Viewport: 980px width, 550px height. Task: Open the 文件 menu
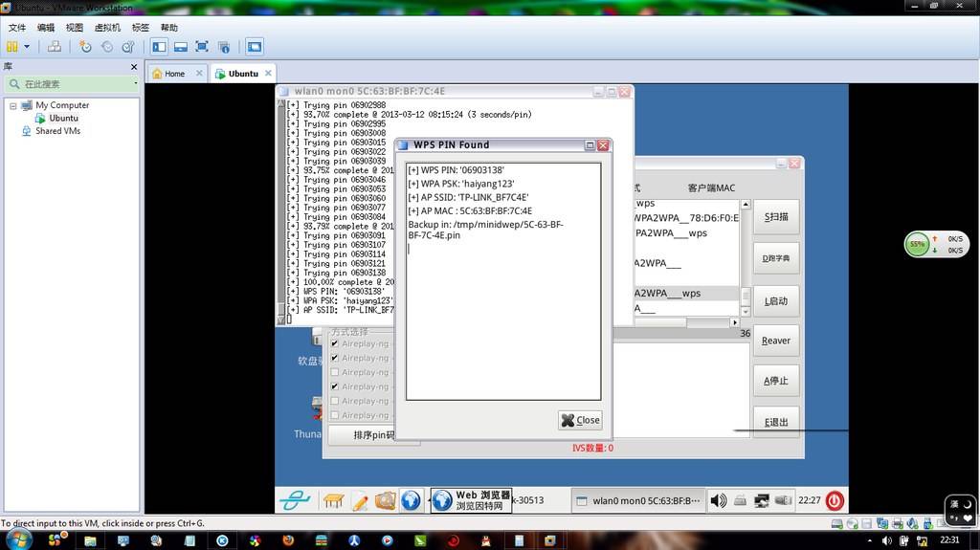(x=17, y=28)
